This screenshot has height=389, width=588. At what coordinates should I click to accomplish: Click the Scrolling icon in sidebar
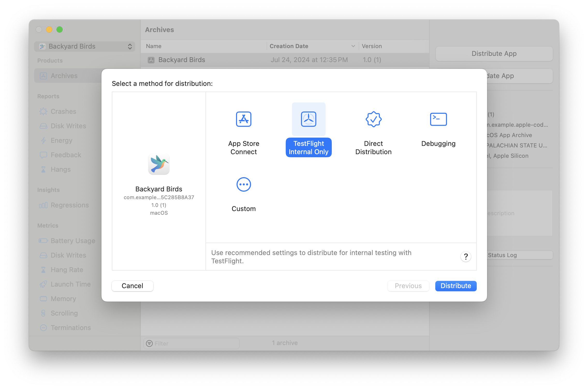tap(43, 313)
